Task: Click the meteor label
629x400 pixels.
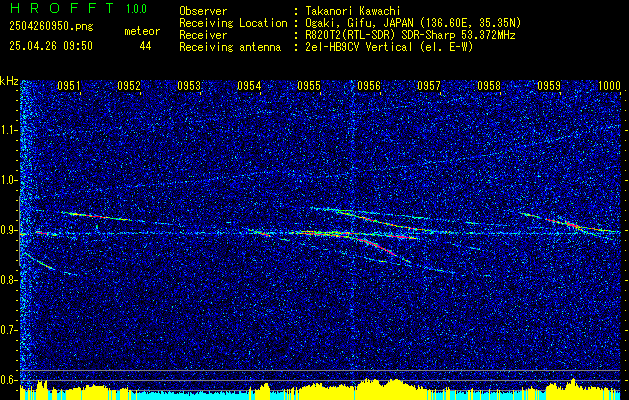Action: [142, 31]
